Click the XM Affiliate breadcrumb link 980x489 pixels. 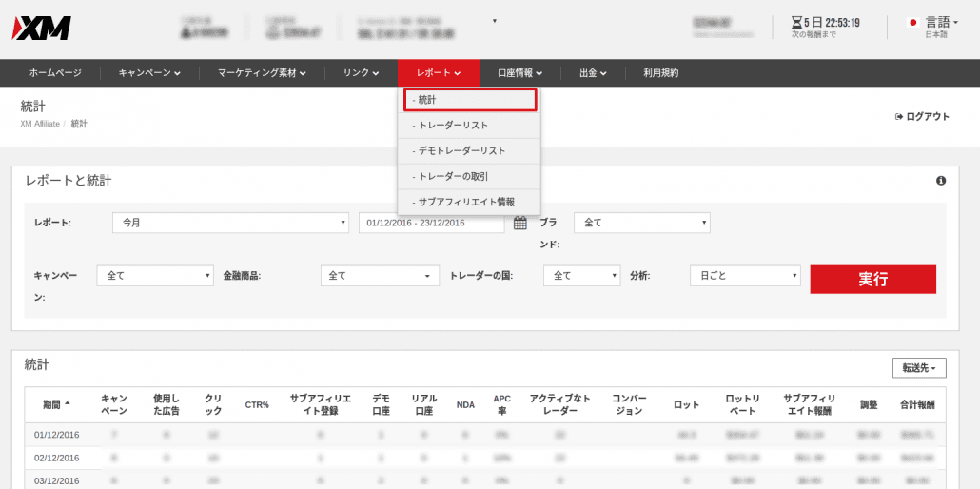point(40,124)
